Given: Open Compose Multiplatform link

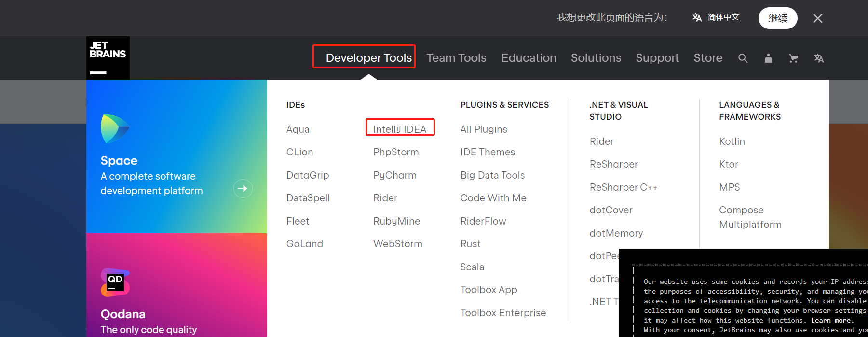Looking at the screenshot, I should (750, 217).
